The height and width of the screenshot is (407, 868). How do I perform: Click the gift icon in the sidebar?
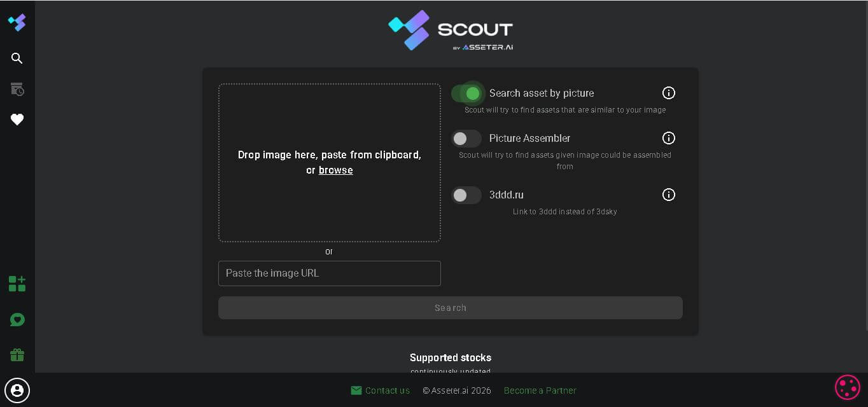tap(17, 354)
